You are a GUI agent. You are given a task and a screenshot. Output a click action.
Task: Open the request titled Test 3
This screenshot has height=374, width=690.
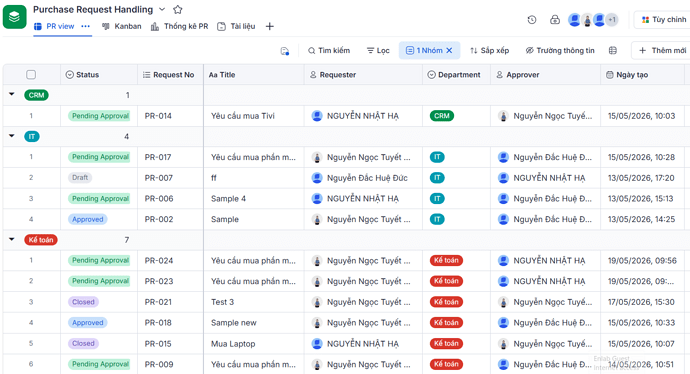pos(222,302)
